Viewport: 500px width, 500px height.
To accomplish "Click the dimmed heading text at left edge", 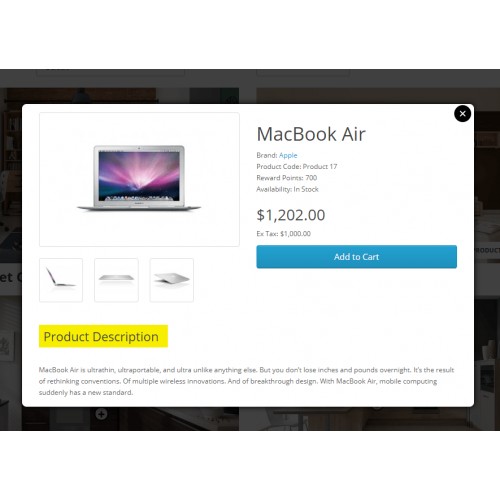I will click(11, 277).
